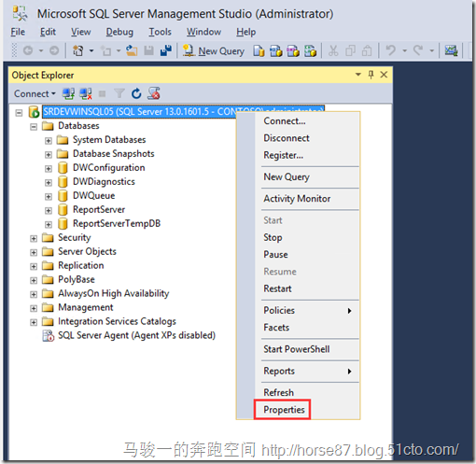The image size is (476, 464).
Task: Select Restart in the context menu
Action: coord(277,288)
